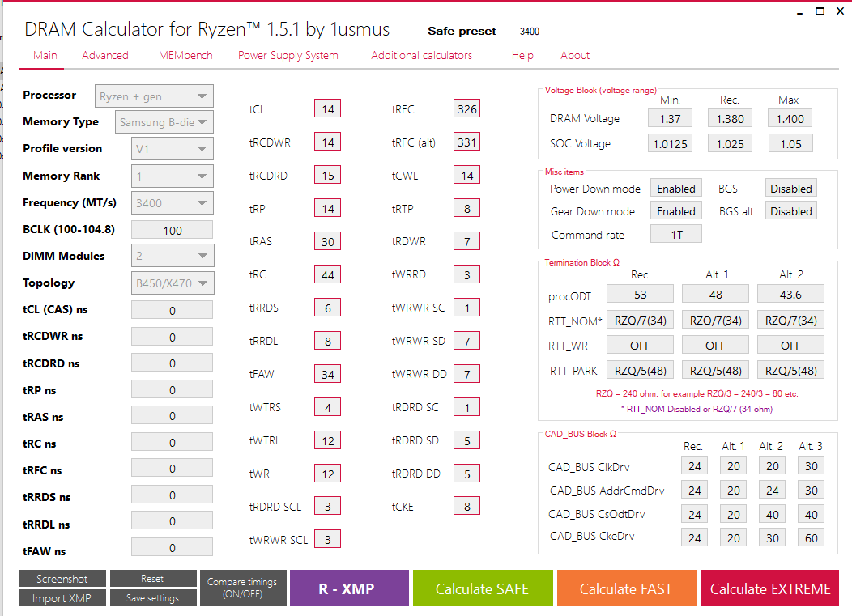
Task: Click the tRP ns input field
Action: click(x=173, y=390)
